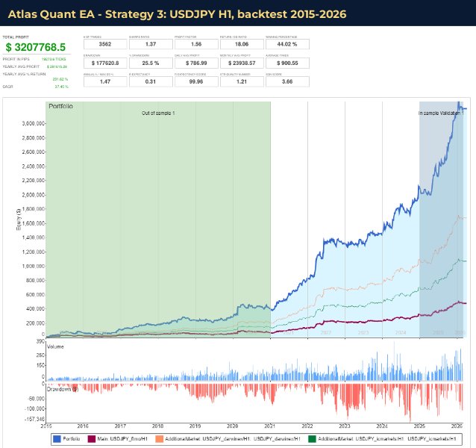Click the daily avg profit $ 786.99
The height and width of the screenshot is (448, 476).
point(196,63)
